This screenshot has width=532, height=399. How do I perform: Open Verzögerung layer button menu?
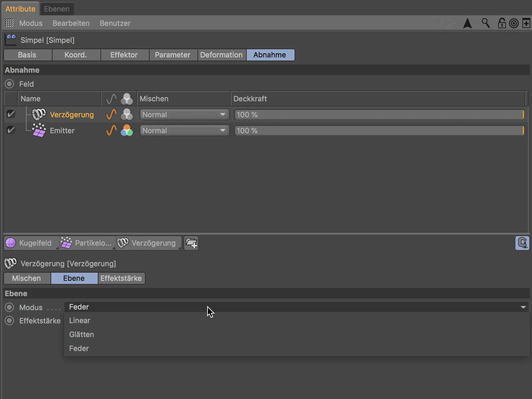149,243
